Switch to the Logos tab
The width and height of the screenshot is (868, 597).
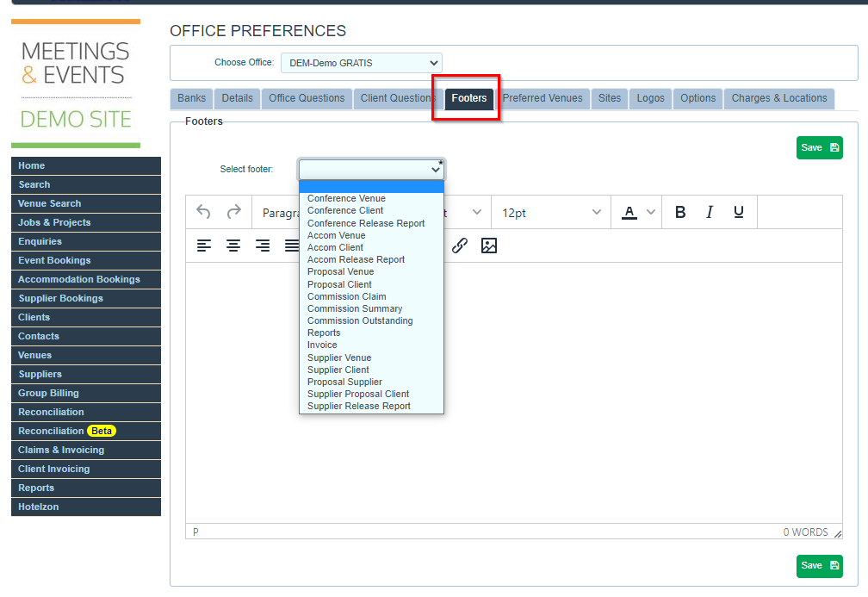pos(650,98)
